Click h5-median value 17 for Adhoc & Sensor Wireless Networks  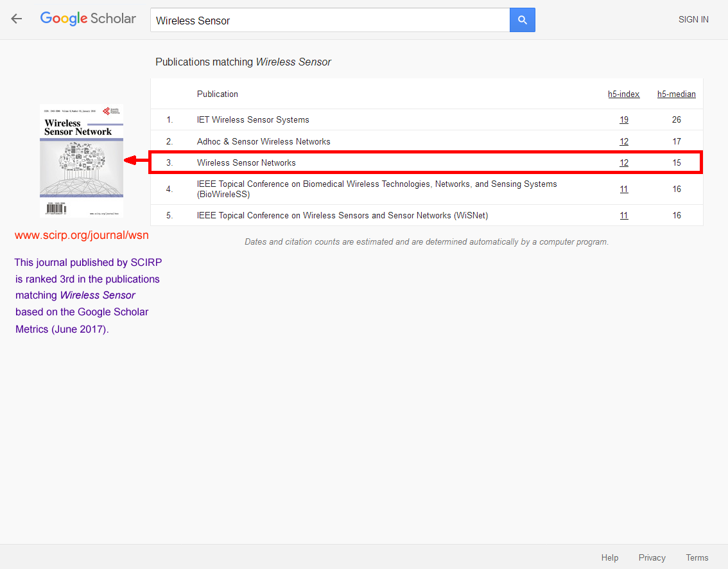pos(677,142)
